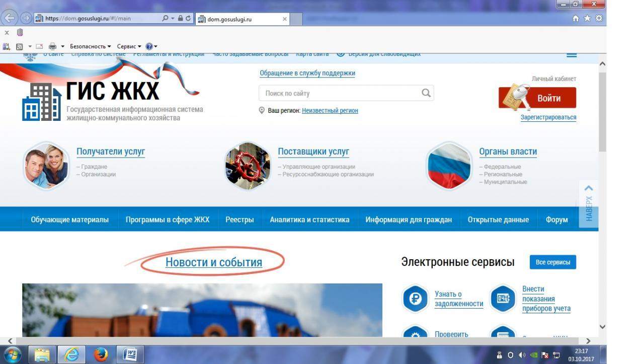Viewport: 644px width, 364px height.
Task: Click the news photo thumbnail
Action: pos(202,310)
